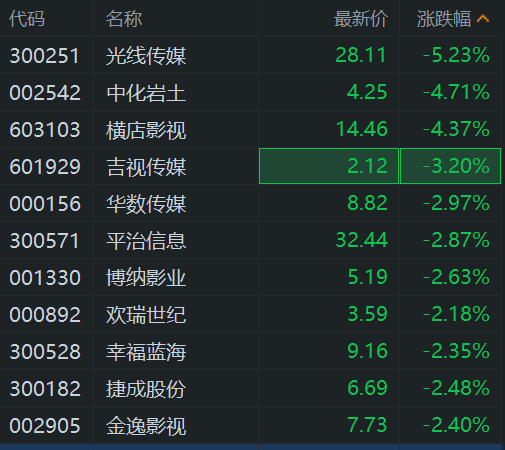Click the -4.71% change for 中化岩土
The height and width of the screenshot is (450, 505).
click(456, 92)
